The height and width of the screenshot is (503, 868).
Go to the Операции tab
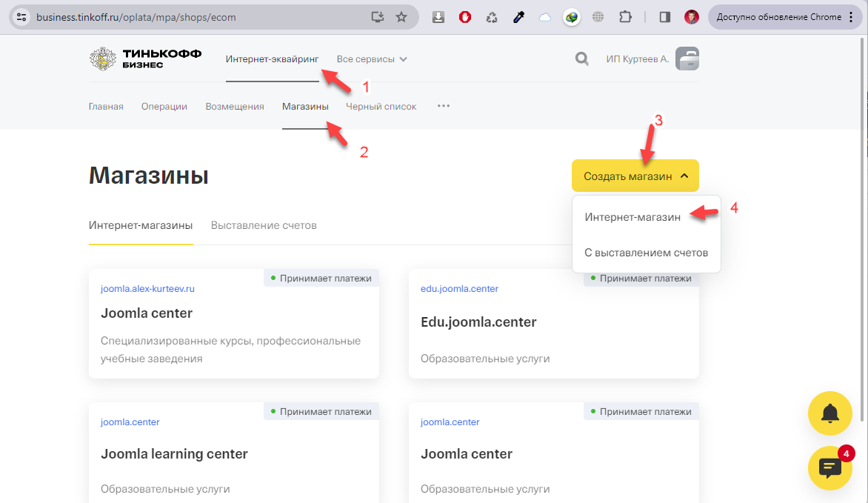[164, 107]
